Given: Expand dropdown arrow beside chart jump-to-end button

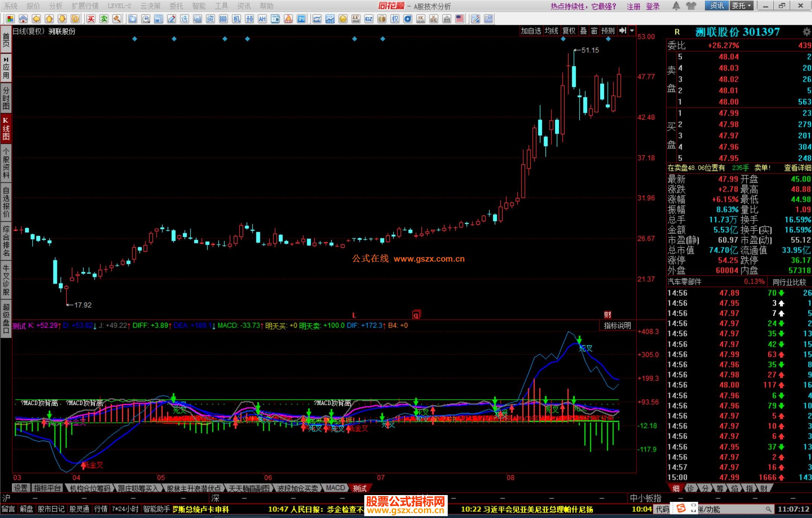Looking at the screenshot, I should tap(632, 31).
